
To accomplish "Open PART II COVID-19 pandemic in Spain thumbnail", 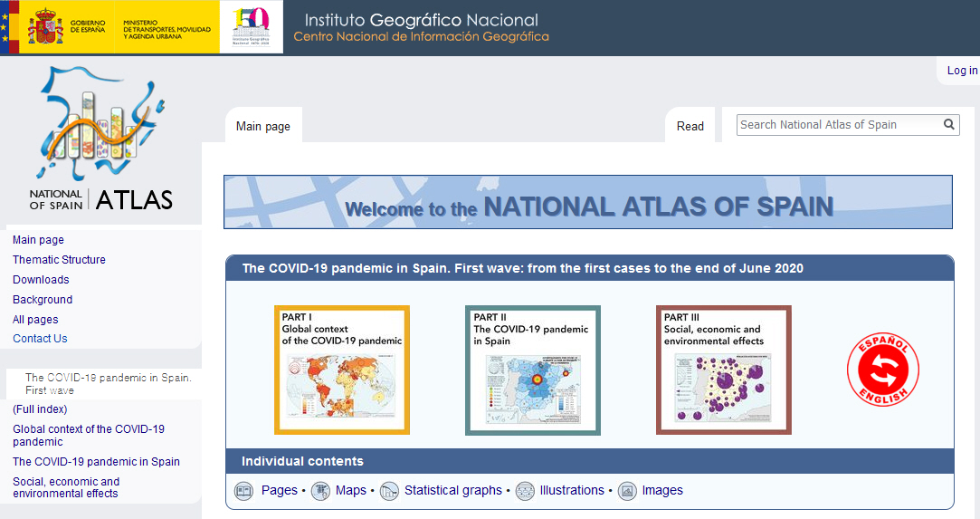I will pos(532,370).
